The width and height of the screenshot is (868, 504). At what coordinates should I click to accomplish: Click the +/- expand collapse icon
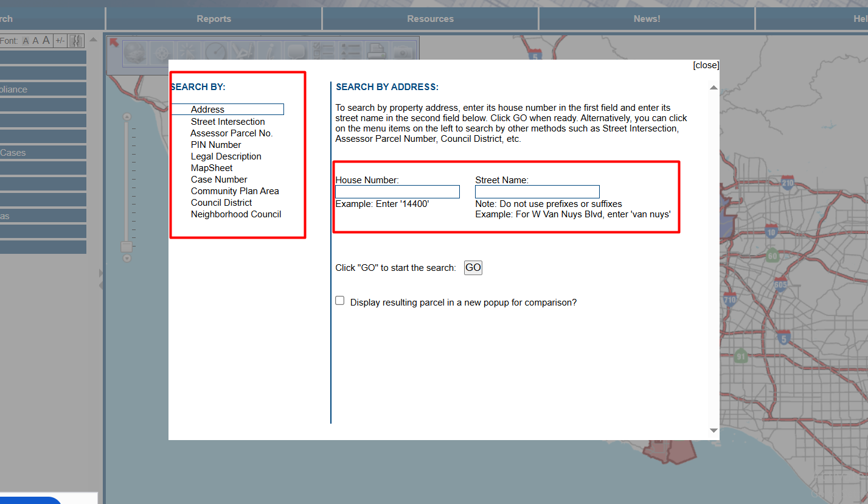60,41
